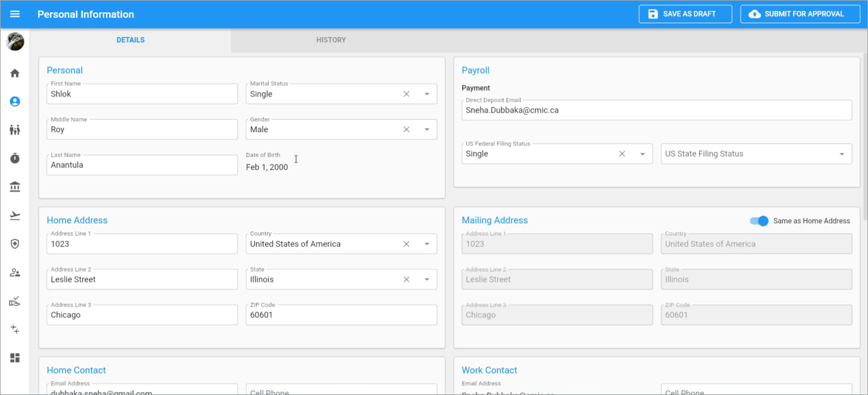The width and height of the screenshot is (868, 395).
Task: Open the hamburger navigation menu
Action: pos(15,14)
